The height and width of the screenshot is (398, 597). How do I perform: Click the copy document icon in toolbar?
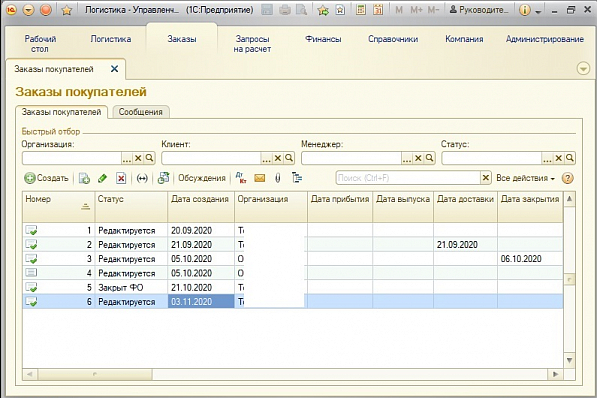pyautogui.click(x=84, y=178)
